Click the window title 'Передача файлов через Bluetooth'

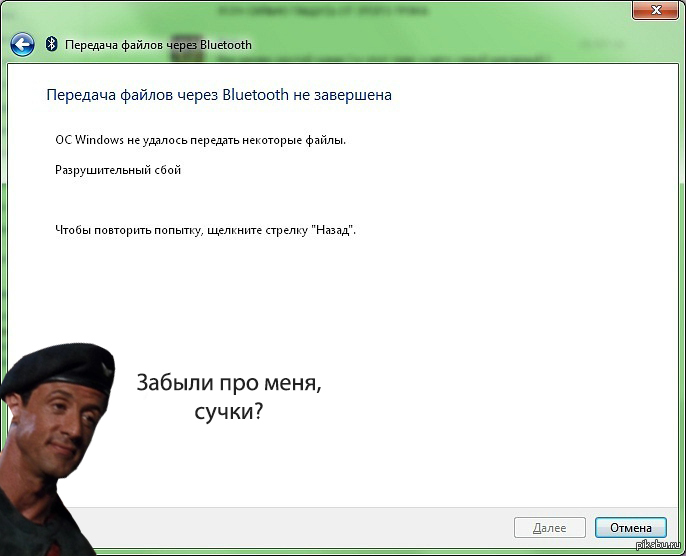[x=158, y=45]
